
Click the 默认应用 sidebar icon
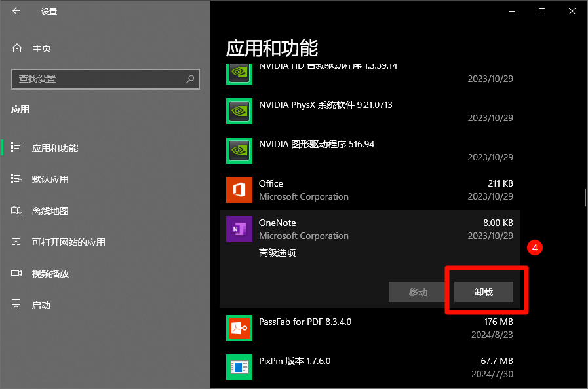tap(16, 179)
